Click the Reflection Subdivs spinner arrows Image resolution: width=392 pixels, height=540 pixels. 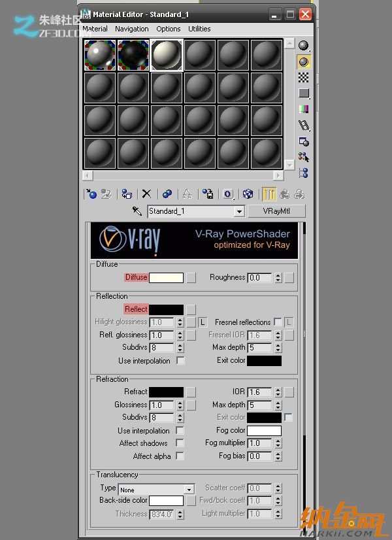(x=180, y=348)
